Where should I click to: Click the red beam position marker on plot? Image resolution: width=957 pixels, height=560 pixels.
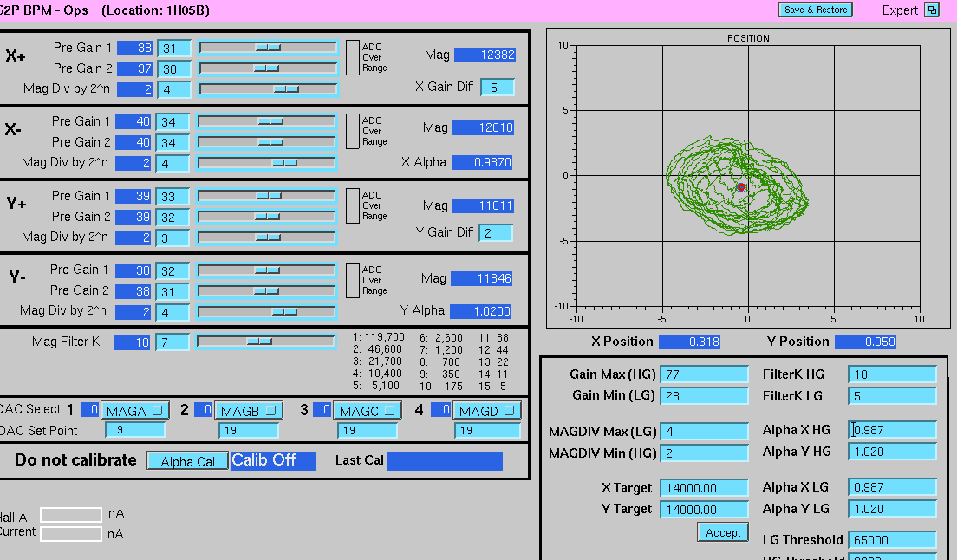[741, 187]
